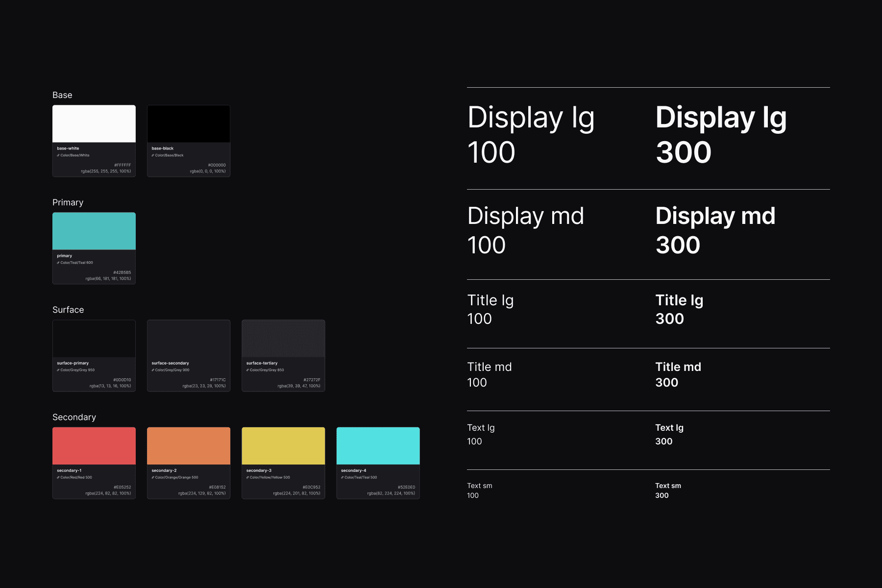Click the Text sm 100 sample
This screenshot has height=588, width=882.
[x=480, y=490]
